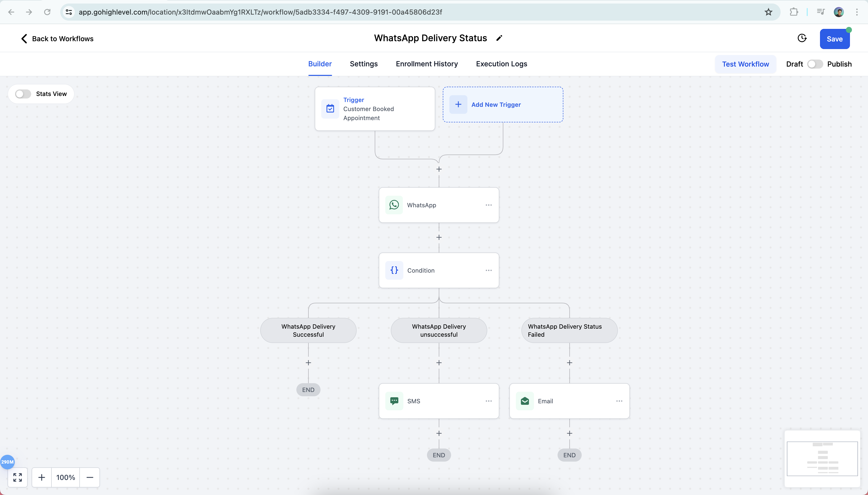Open the Email node three-dot menu
The width and height of the screenshot is (868, 495).
click(x=619, y=401)
